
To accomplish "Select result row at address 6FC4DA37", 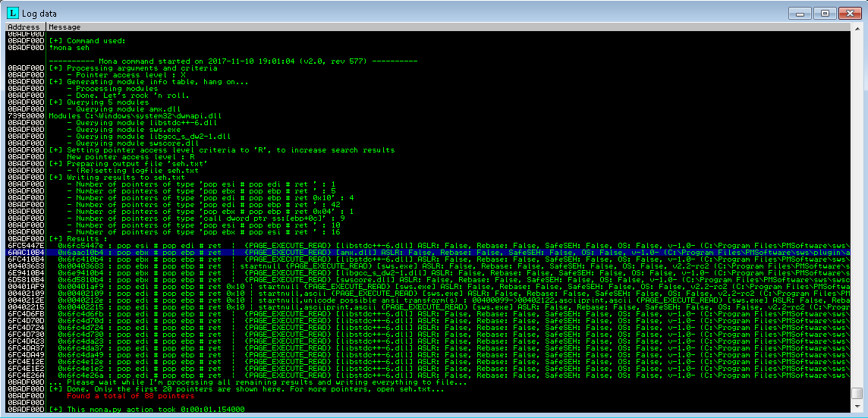I will coord(428,347).
